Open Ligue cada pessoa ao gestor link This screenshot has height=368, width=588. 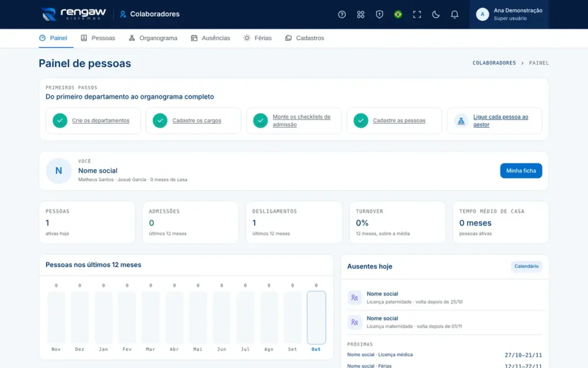point(501,121)
